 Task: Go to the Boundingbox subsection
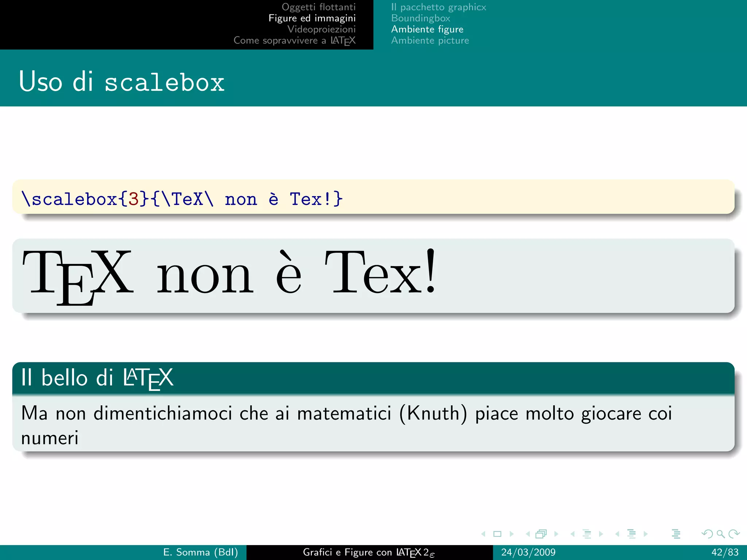421,18
